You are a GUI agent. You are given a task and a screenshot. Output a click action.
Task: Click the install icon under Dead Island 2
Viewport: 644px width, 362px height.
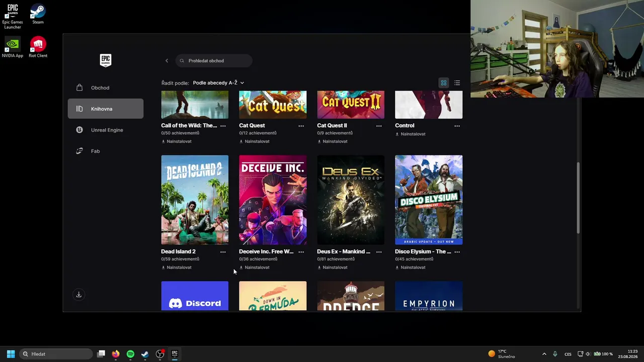pos(163,267)
